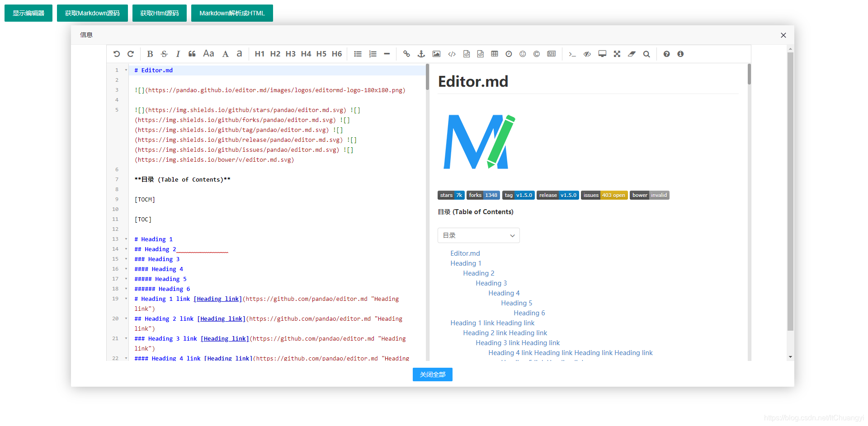Insert inline code
Viewport: 868px width, 426px height.
(452, 54)
